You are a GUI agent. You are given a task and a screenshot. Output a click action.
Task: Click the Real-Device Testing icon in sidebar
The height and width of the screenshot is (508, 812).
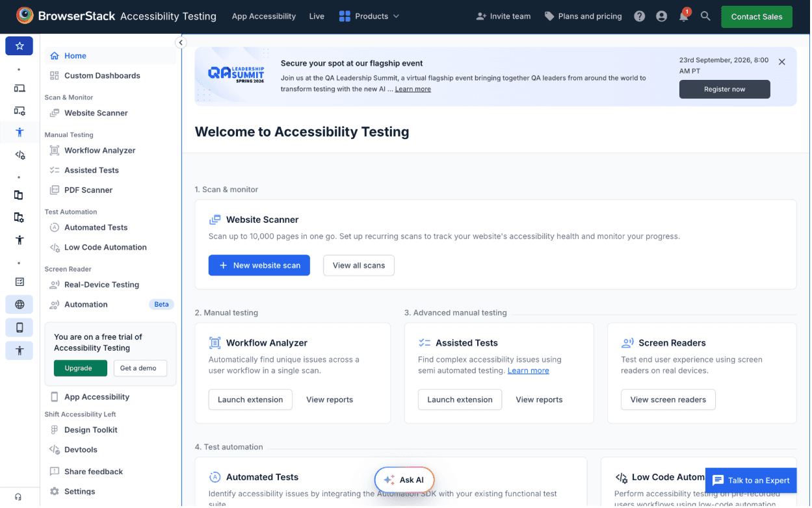tap(55, 285)
